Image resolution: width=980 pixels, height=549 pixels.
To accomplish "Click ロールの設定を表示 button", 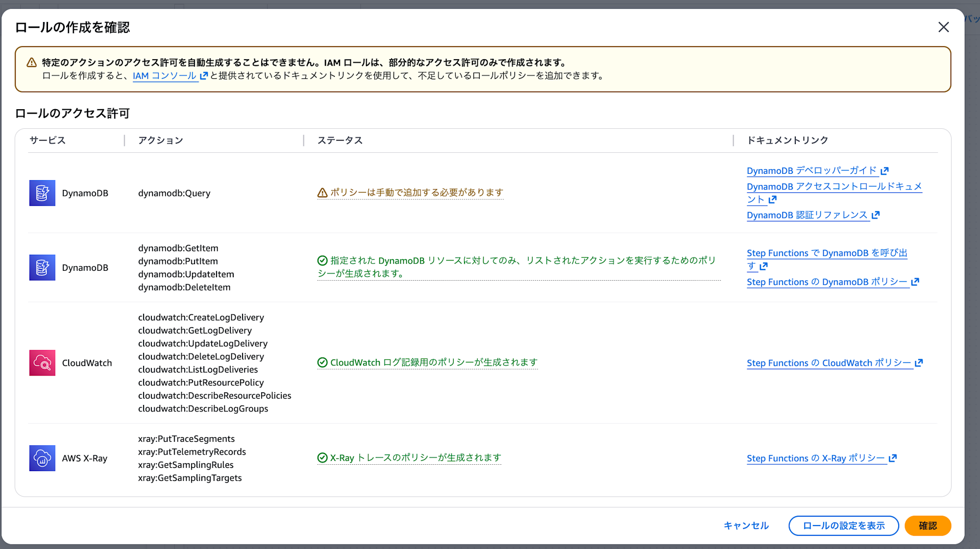I will coord(843,525).
